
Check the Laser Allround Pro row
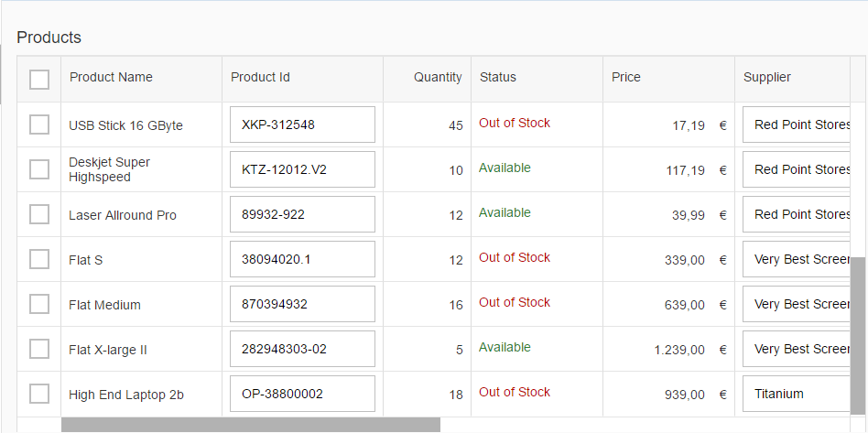coord(39,214)
